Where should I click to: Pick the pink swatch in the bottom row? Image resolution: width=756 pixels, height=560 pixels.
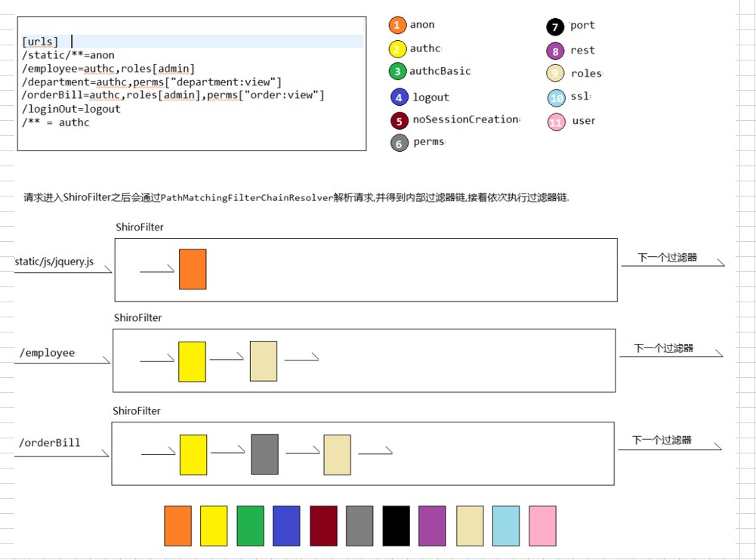tap(542, 526)
